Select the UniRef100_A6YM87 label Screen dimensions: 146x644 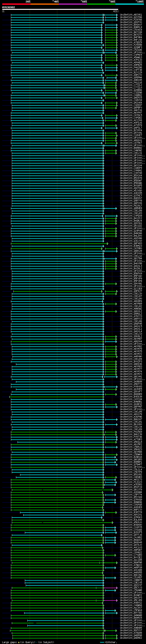[x=131, y=339]
